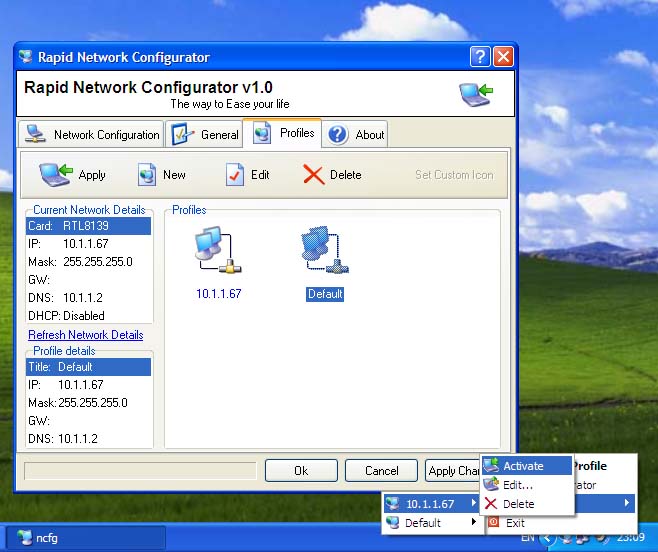Image resolution: width=658 pixels, height=552 pixels.
Task: Click the About tab question mark icon
Action: (x=337, y=135)
